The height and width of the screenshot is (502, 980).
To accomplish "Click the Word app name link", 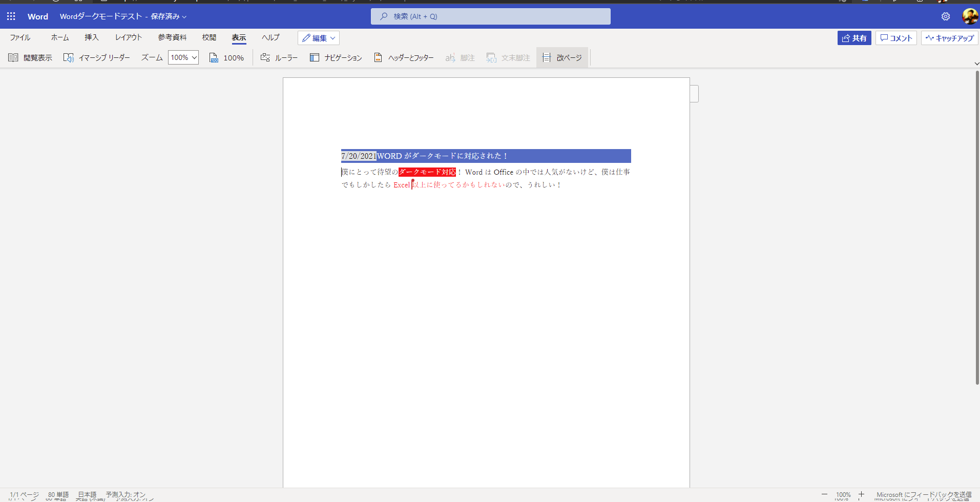I will tap(38, 16).
